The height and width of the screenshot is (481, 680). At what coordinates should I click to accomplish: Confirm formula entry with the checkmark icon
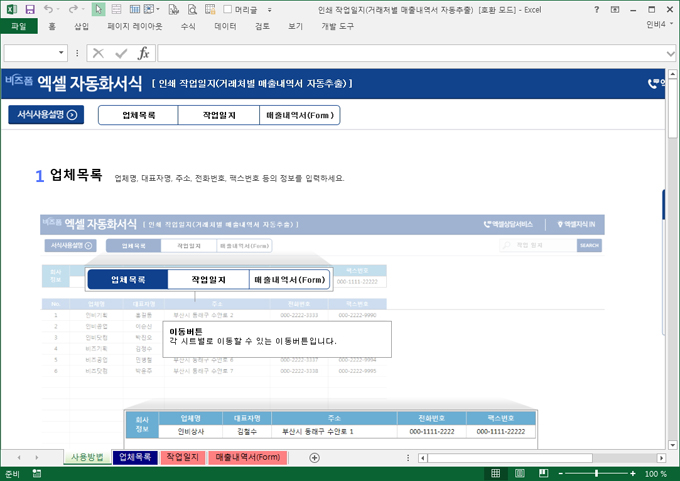(121, 53)
